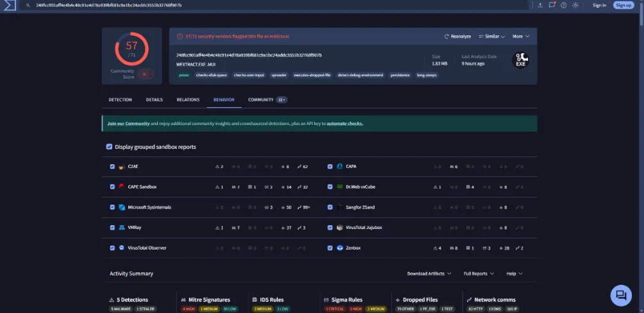This screenshot has width=644, height=313.
Task: Open the notifications message icon
Action: tap(552, 5)
